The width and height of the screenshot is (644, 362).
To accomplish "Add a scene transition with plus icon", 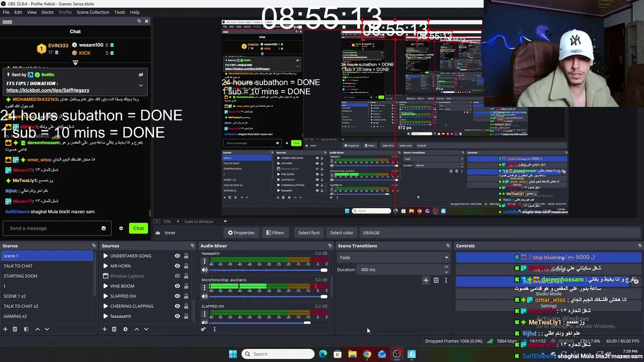I will 426,280.
